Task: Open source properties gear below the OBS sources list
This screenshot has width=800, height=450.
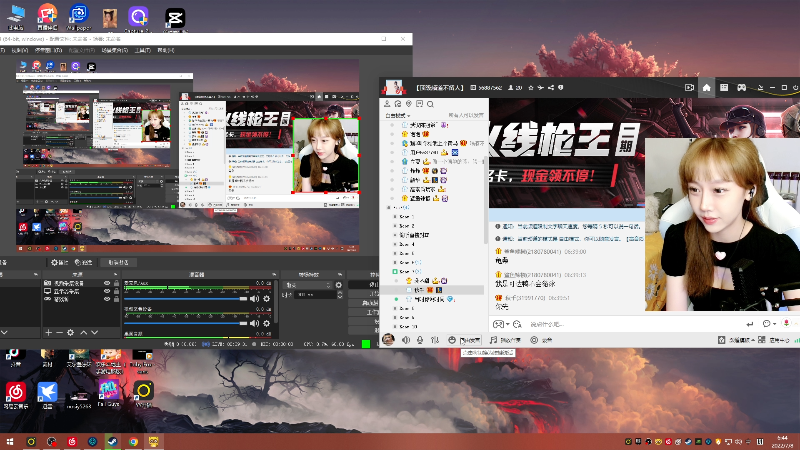Action: pos(70,332)
